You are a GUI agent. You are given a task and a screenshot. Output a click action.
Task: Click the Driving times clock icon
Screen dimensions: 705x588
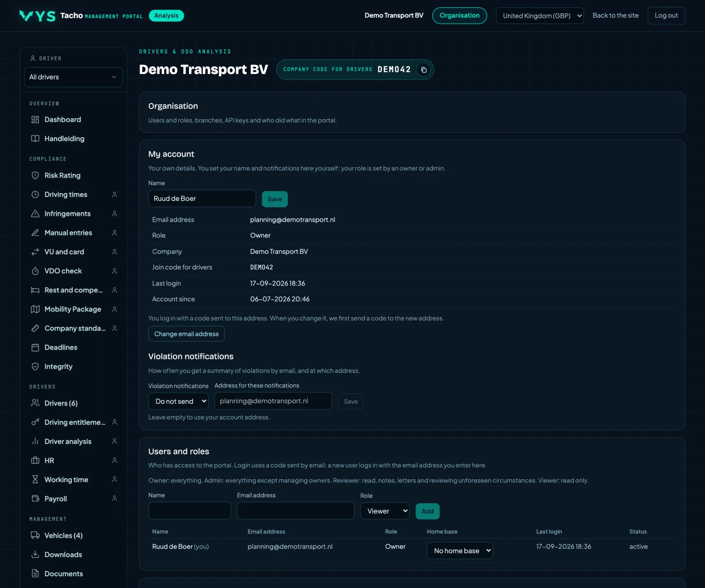coord(35,194)
